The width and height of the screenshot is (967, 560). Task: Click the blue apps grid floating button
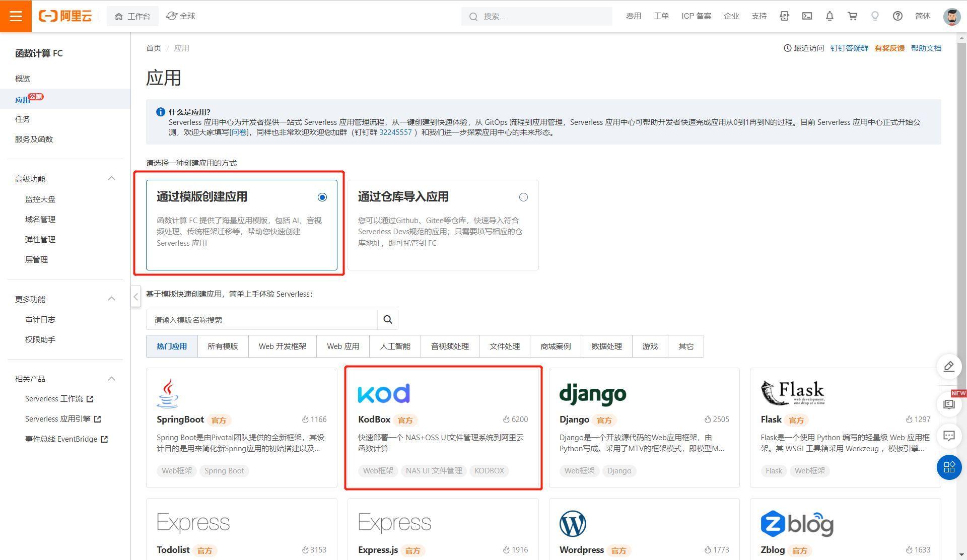pyautogui.click(x=949, y=467)
